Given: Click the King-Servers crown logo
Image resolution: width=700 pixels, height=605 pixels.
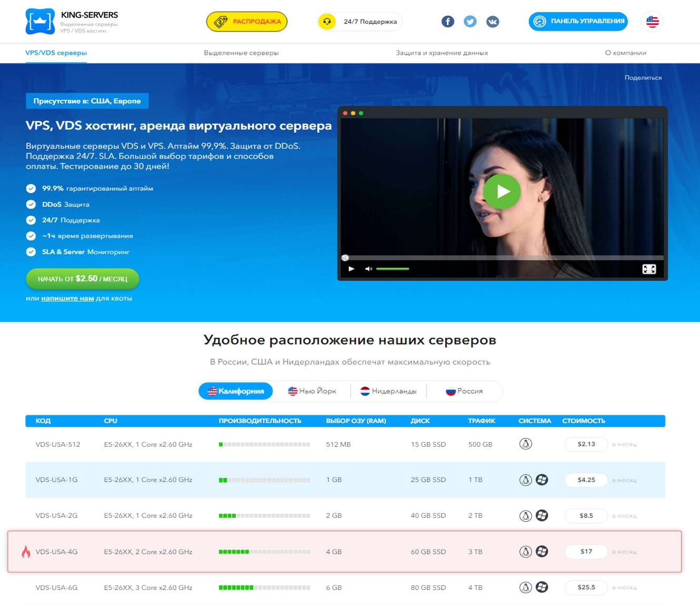Looking at the screenshot, I should (x=40, y=22).
